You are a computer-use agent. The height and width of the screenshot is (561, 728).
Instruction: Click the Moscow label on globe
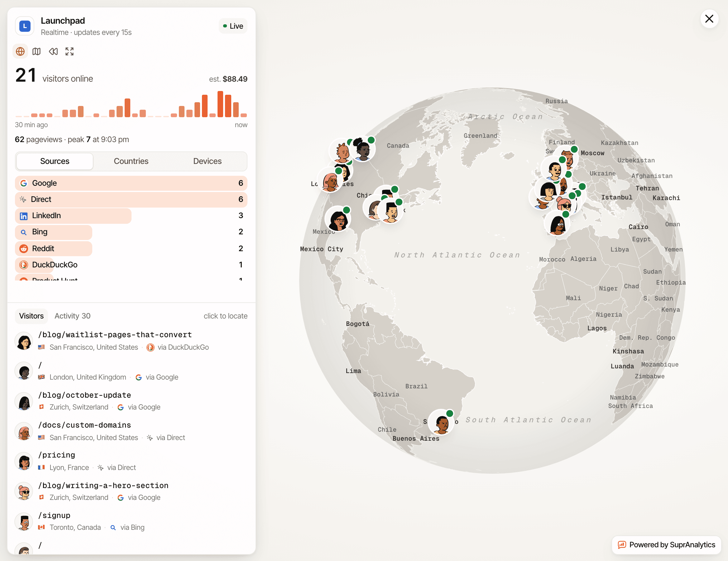coord(592,153)
